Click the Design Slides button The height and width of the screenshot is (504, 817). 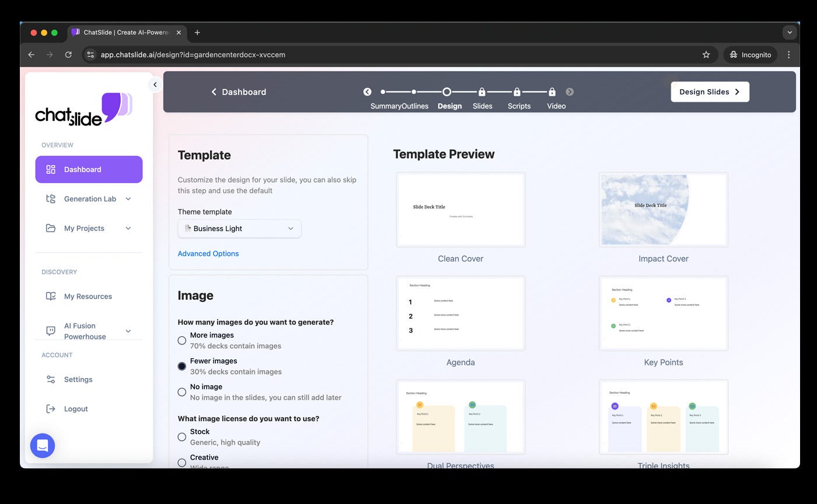(x=710, y=92)
